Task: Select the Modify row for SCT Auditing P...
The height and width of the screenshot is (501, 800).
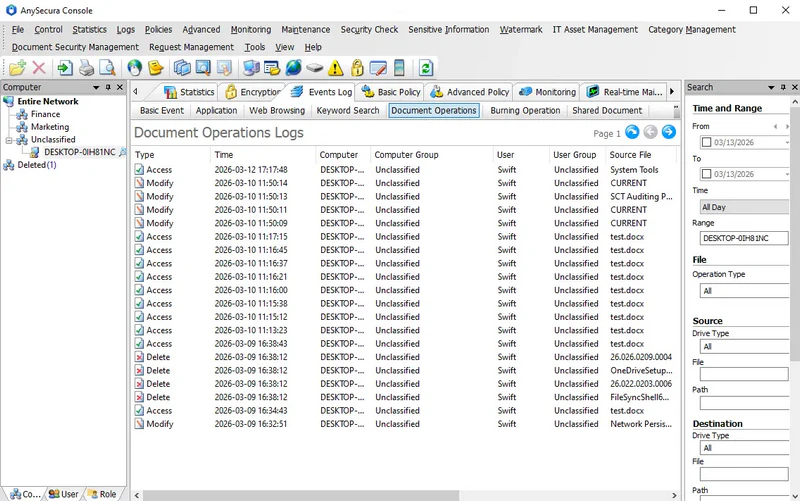Action: click(405, 196)
